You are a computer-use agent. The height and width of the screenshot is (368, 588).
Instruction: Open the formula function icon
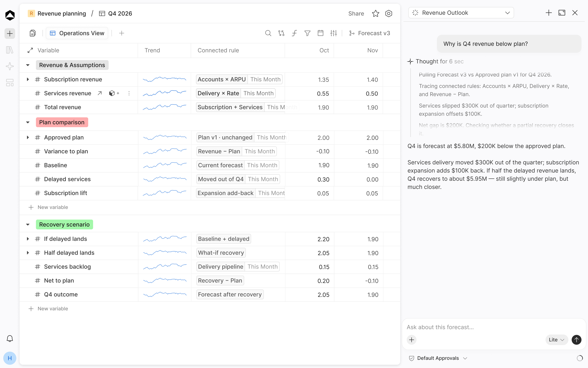point(294,33)
